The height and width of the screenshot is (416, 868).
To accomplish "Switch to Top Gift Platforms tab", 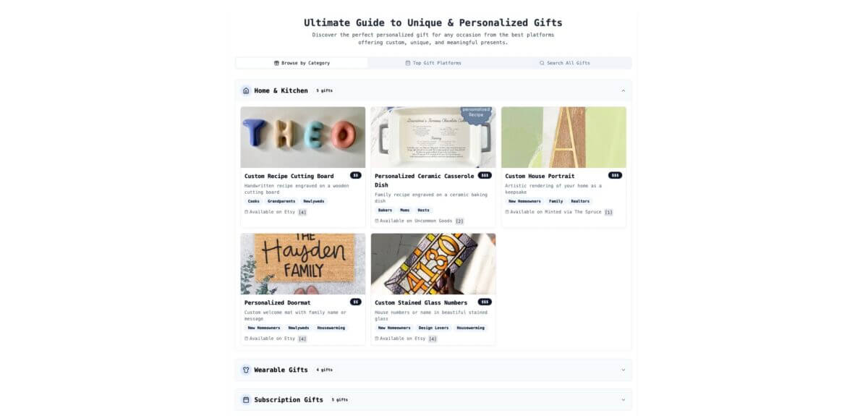I will 433,63.
